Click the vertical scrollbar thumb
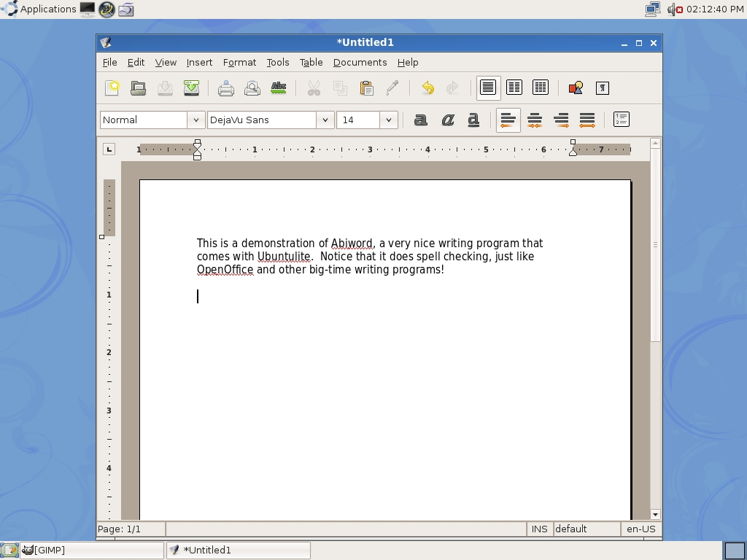 click(655, 245)
